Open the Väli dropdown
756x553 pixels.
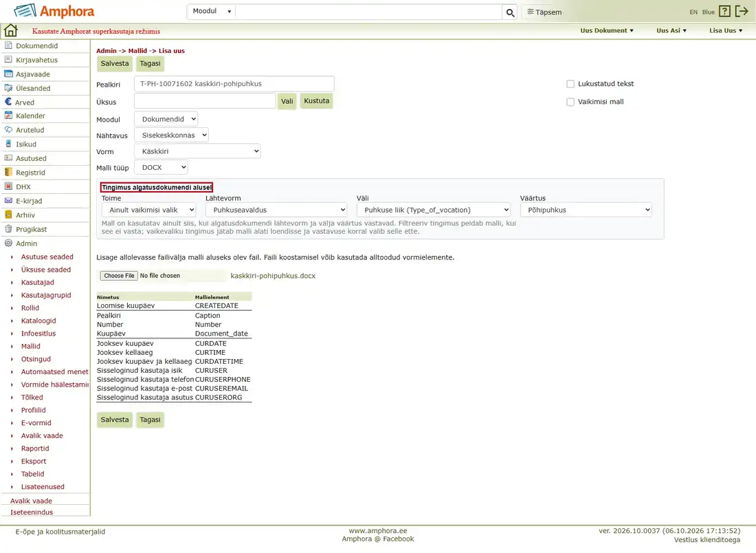tap(434, 210)
